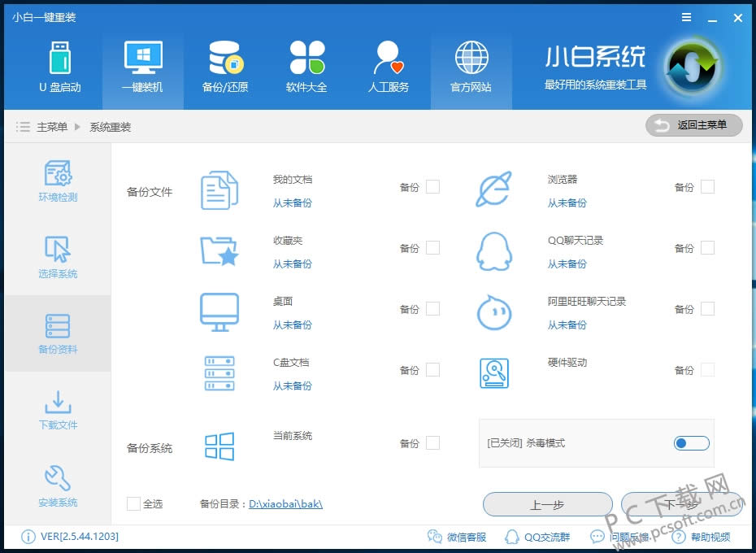Viewport: 756px width, 553px height.
Task: Check the 硬件驱动 backup checkbox
Action: pos(707,370)
